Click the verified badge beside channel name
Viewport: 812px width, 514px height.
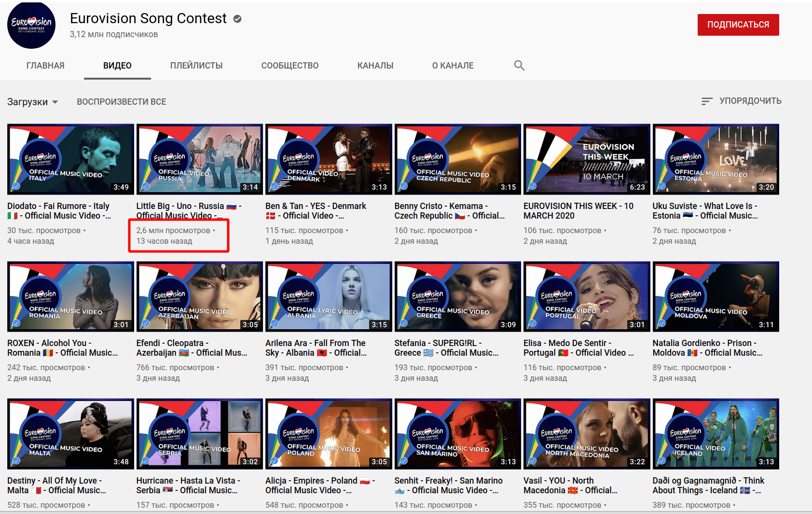tap(236, 18)
